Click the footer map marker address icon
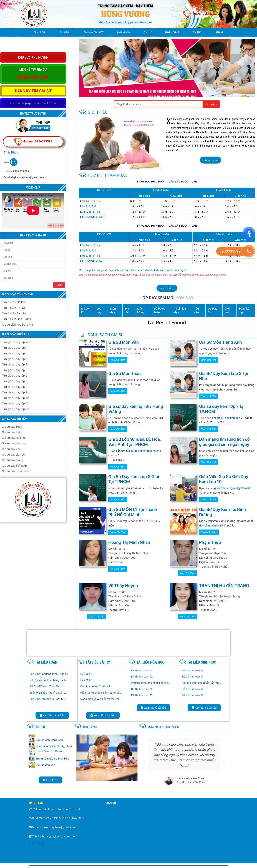Screen dimensions: 257x868 tap(30, 809)
